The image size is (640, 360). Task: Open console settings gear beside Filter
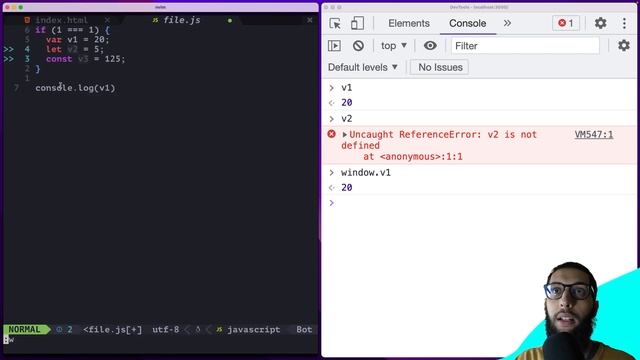(624, 45)
